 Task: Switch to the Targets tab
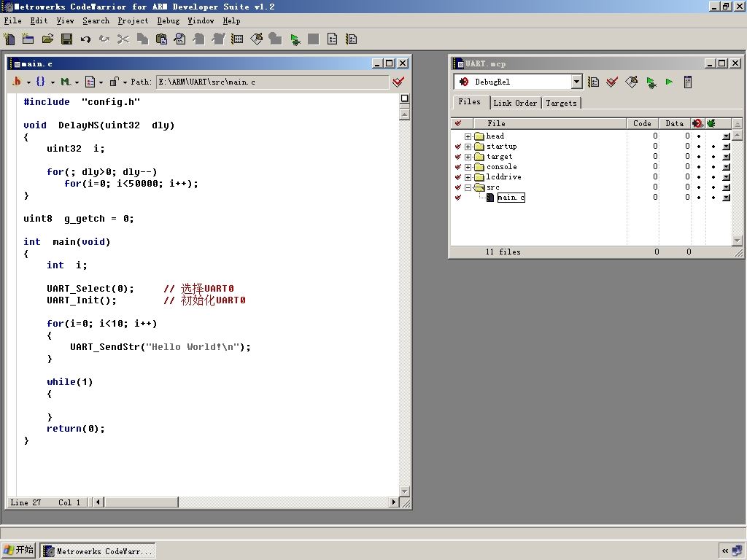click(561, 103)
